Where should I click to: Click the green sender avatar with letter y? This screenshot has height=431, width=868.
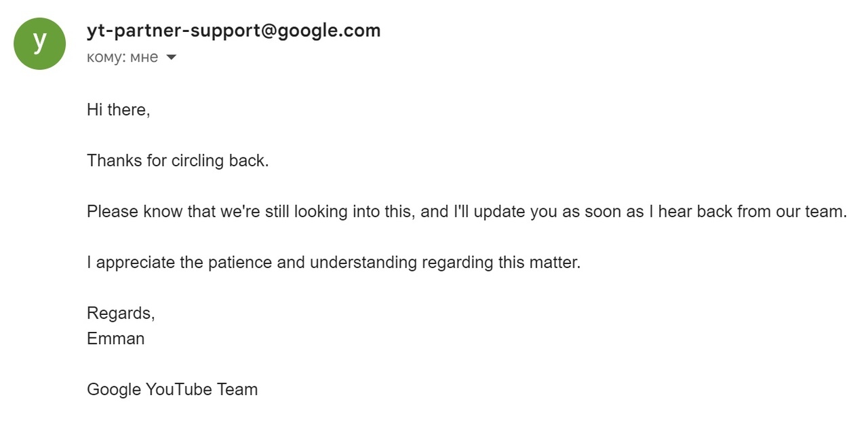tap(40, 43)
